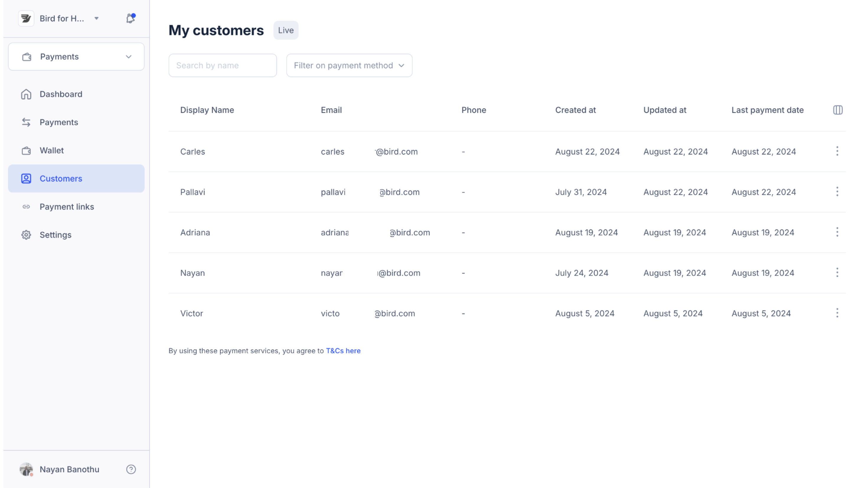The width and height of the screenshot is (868, 488).
Task: Open the three-dot menu for Nayan
Action: pyautogui.click(x=837, y=272)
